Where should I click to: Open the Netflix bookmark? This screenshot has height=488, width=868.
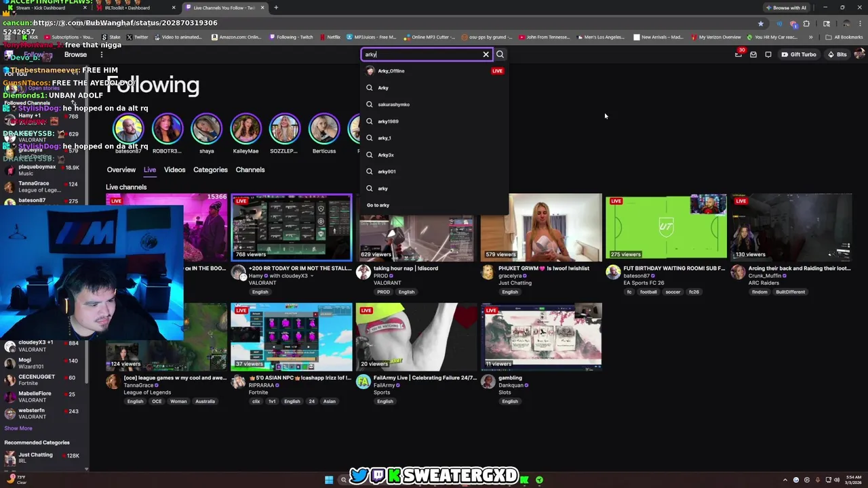[x=330, y=37]
